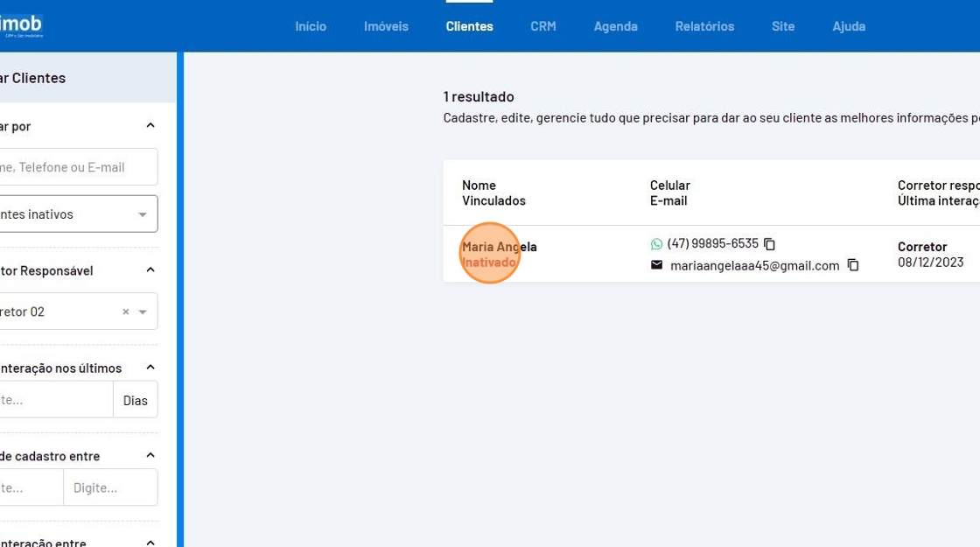This screenshot has height=547, width=980.
Task: Collapse the search-by filter section
Action: click(150, 126)
